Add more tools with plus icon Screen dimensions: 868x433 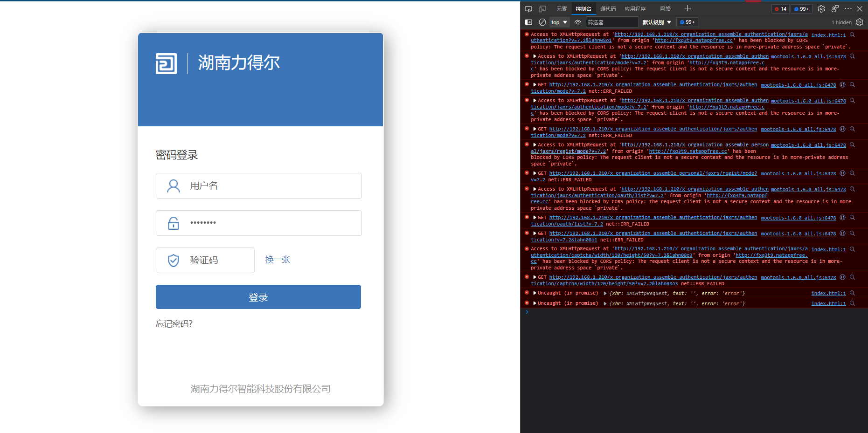tap(687, 8)
